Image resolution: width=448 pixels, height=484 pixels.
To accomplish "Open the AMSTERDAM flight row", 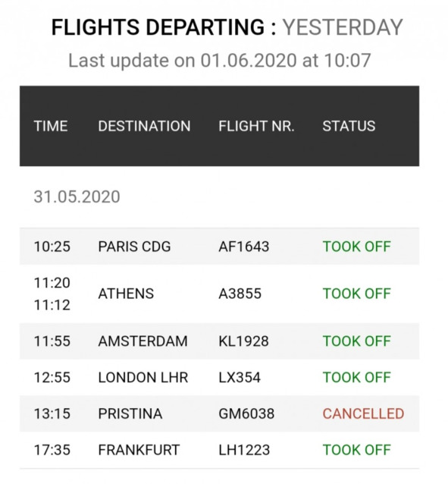I will (x=219, y=341).
